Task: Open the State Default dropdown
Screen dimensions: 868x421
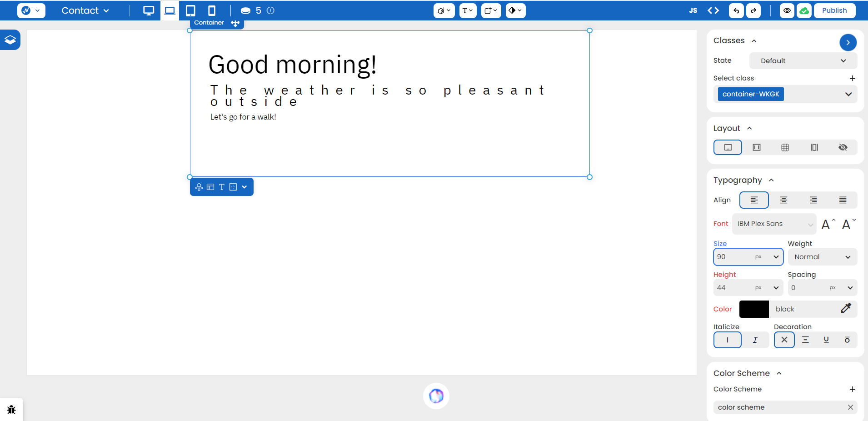Action: coord(803,61)
